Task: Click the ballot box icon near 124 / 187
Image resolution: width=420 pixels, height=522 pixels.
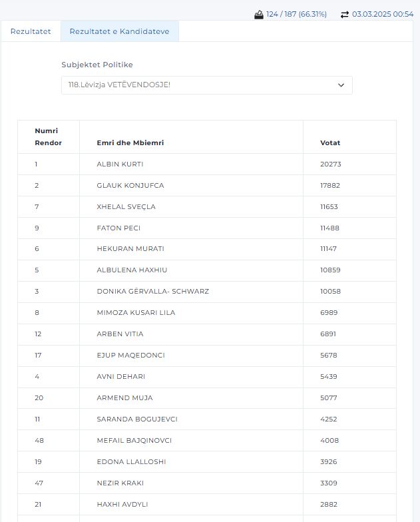Action: pyautogui.click(x=259, y=14)
